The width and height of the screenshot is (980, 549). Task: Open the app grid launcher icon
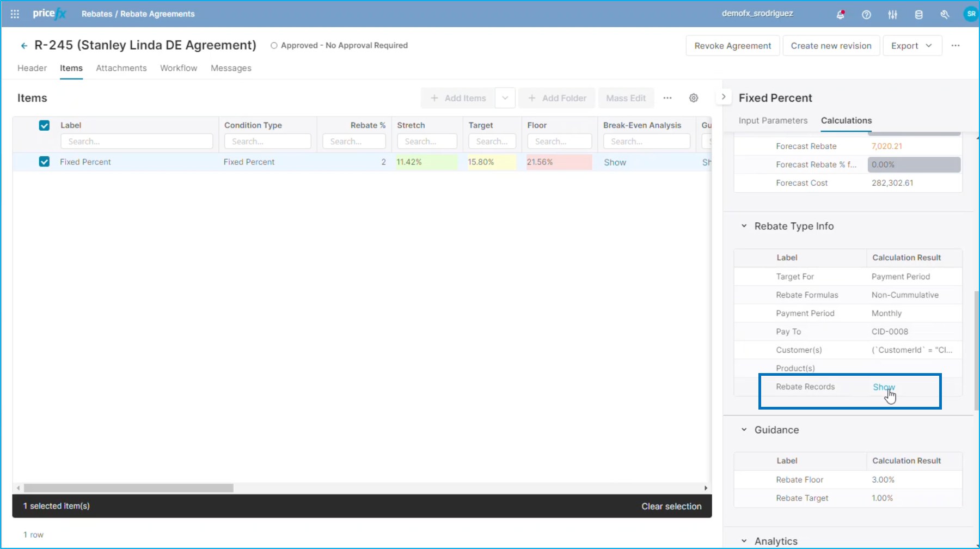pyautogui.click(x=15, y=14)
